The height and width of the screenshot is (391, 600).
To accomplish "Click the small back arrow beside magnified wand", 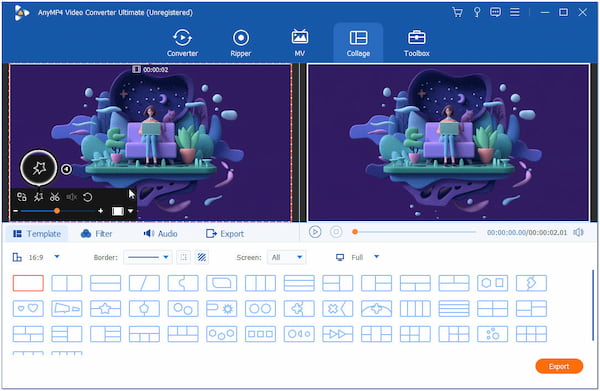I will click(x=66, y=169).
